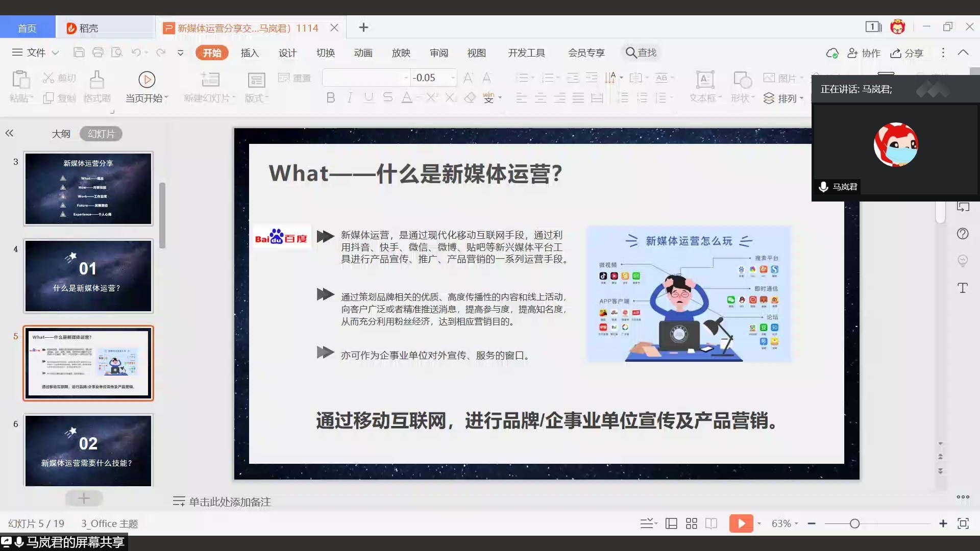980x551 pixels.
Task: Open the 动画 ribbon tab
Action: [363, 53]
